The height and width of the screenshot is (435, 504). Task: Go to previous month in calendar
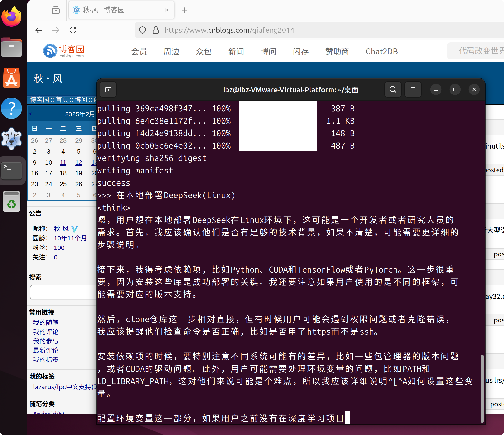31,114
